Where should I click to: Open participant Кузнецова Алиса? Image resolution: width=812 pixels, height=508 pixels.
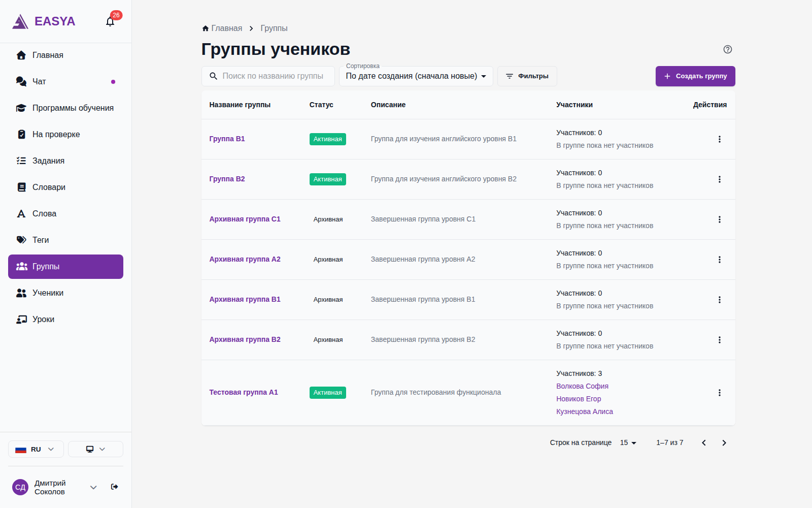pos(585,411)
